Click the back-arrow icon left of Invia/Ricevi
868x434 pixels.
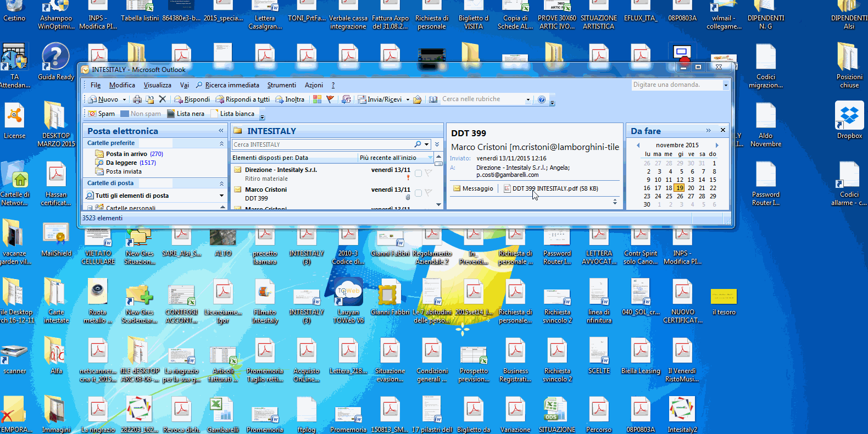tap(346, 99)
